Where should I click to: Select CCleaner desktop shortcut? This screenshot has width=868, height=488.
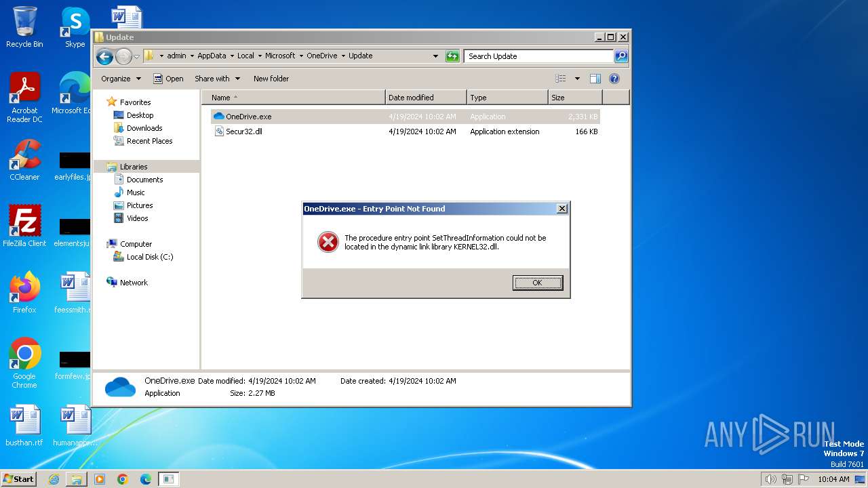24,159
